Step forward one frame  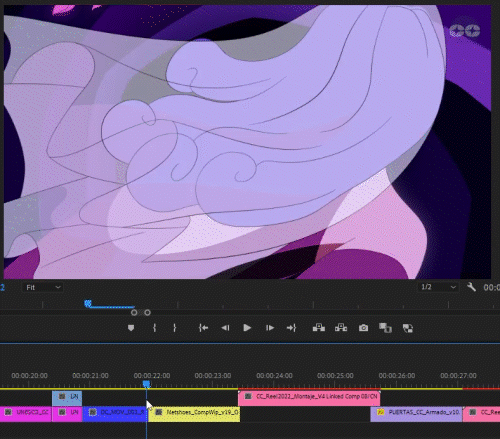pyautogui.click(x=270, y=328)
